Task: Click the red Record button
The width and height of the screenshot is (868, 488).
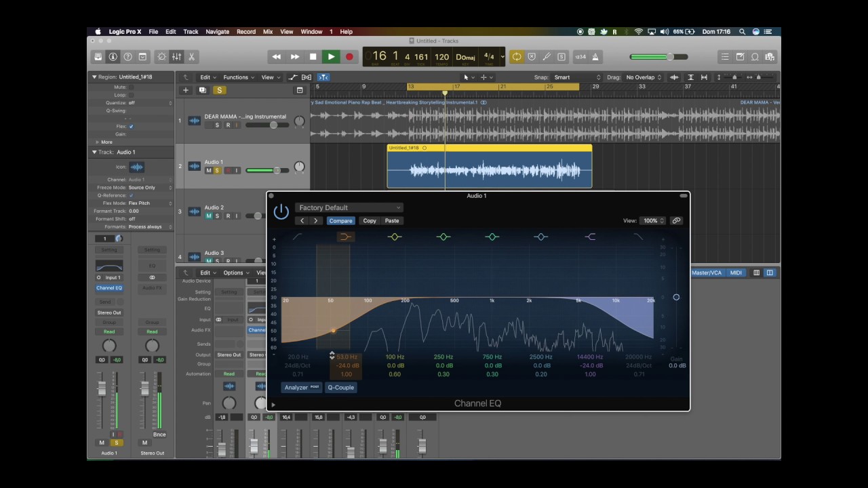Action: tap(349, 57)
